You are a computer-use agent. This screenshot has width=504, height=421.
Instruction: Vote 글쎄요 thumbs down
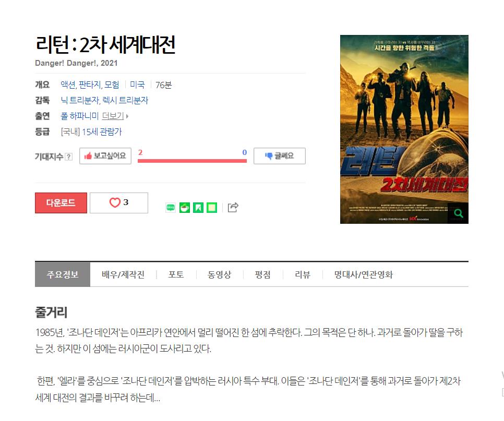tap(279, 156)
